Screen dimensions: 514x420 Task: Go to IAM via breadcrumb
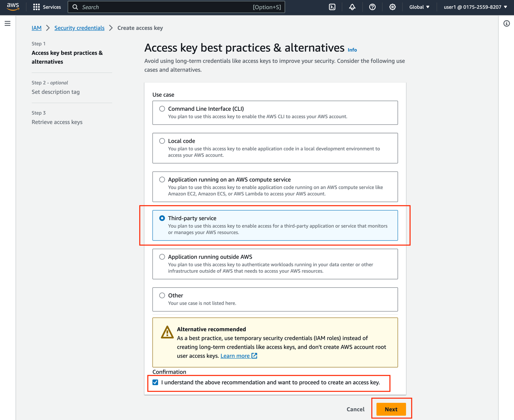click(36, 28)
